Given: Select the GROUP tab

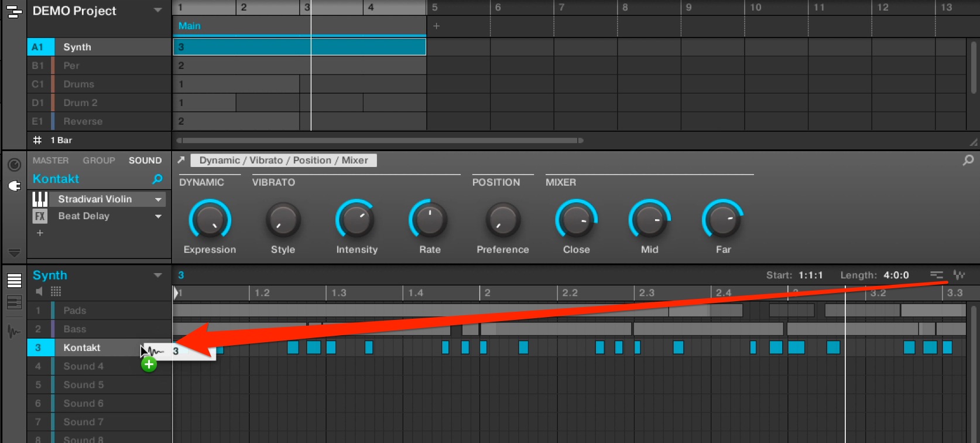Looking at the screenshot, I should coord(99,160).
